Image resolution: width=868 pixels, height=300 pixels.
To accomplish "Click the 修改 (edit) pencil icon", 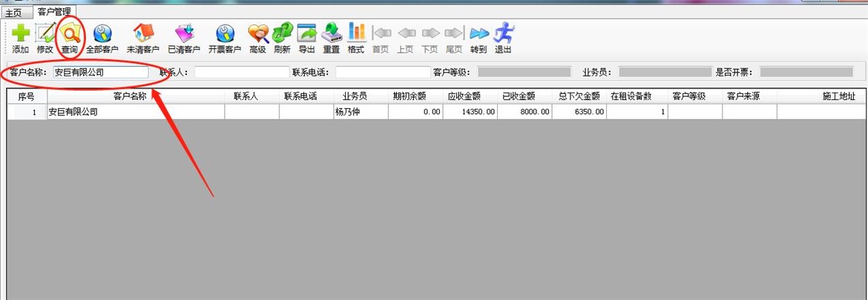I will [x=45, y=33].
